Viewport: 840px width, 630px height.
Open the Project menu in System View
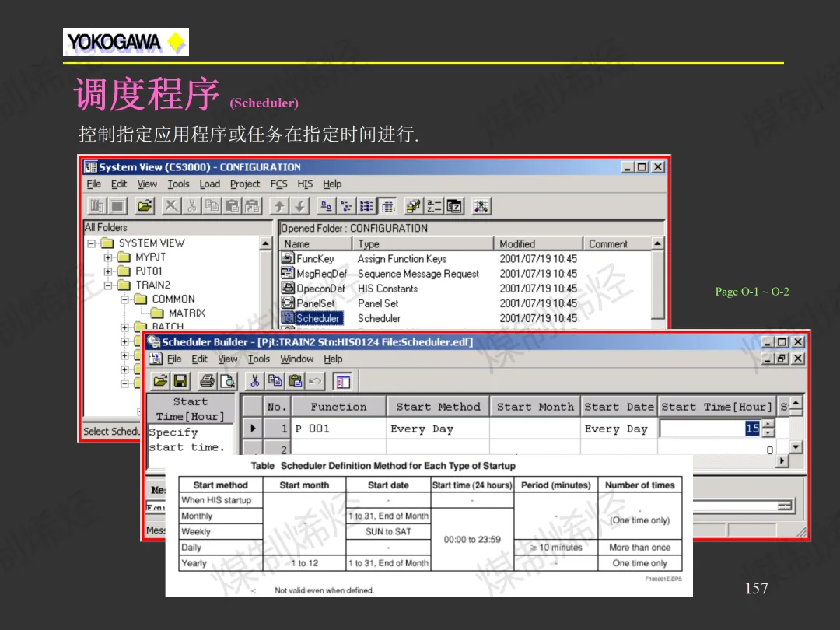[245, 184]
